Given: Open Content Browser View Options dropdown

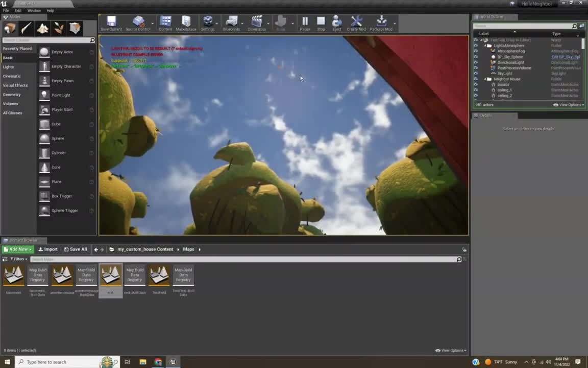Looking at the screenshot, I should 451,350.
